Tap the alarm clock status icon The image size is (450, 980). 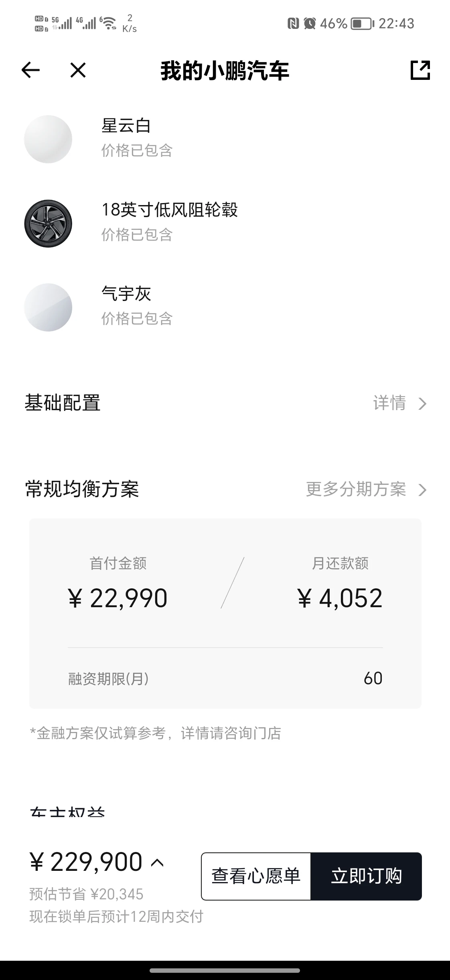point(310,24)
